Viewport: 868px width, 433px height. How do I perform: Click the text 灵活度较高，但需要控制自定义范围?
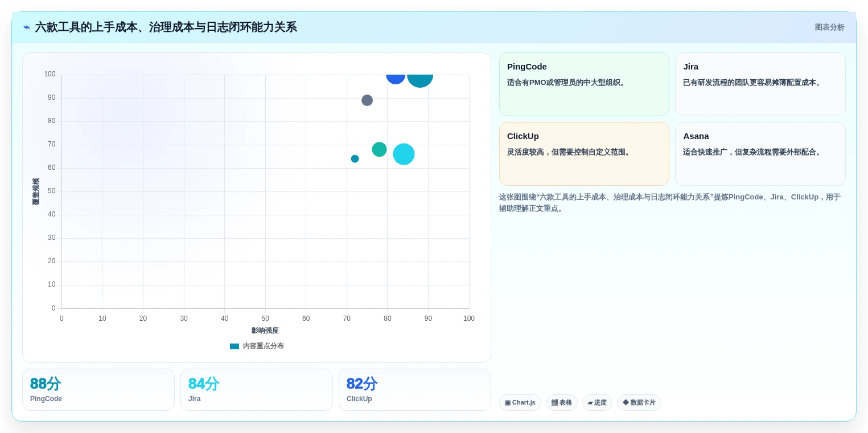click(570, 152)
